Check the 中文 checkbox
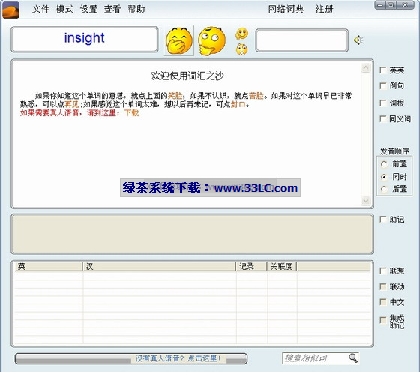Image resolution: width=420 pixels, height=375 pixels. click(383, 302)
